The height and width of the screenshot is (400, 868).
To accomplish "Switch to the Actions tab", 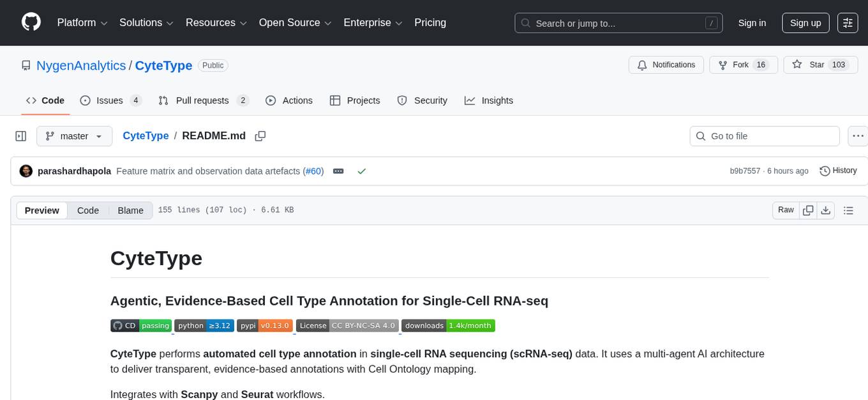I will coord(289,100).
